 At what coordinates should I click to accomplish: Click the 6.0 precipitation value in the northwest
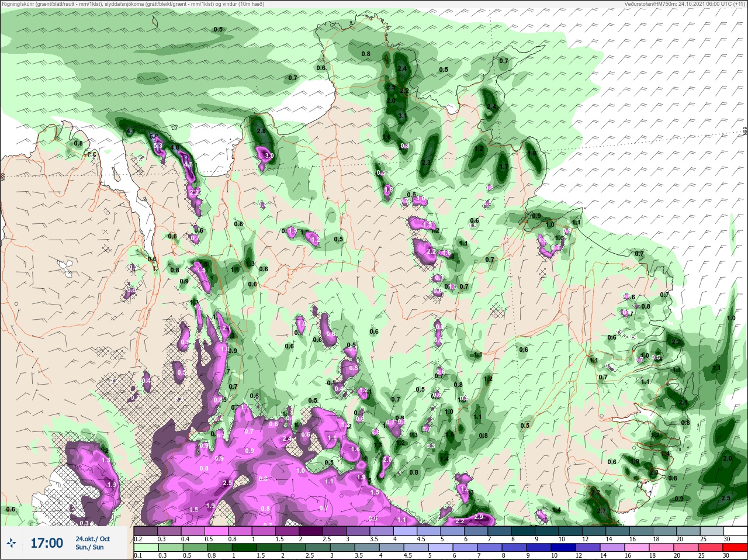tap(154, 137)
